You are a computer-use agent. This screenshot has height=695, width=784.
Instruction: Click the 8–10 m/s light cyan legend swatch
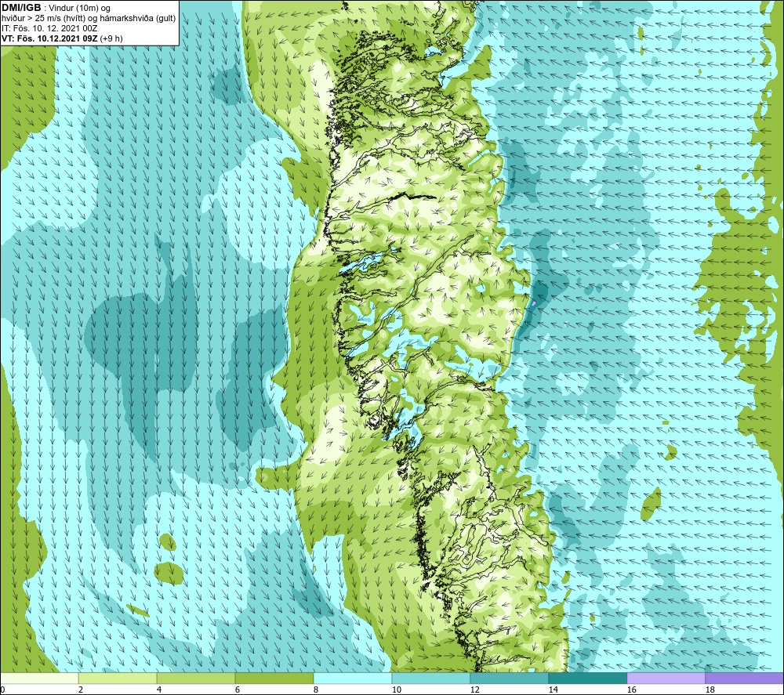(353, 679)
